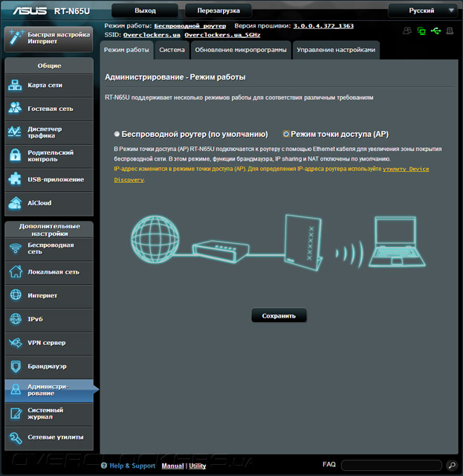Click the Сетевые утилиты wrench icon
The height and width of the screenshot is (476, 463).
click(x=16, y=437)
